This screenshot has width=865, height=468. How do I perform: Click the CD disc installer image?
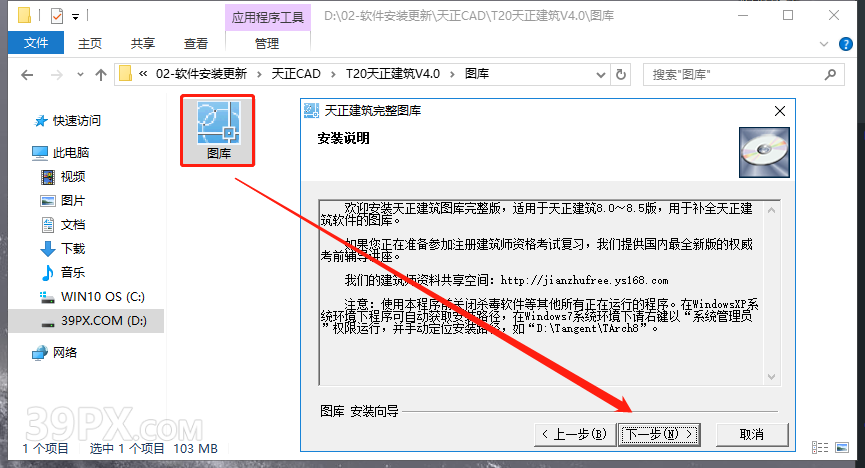(x=764, y=152)
